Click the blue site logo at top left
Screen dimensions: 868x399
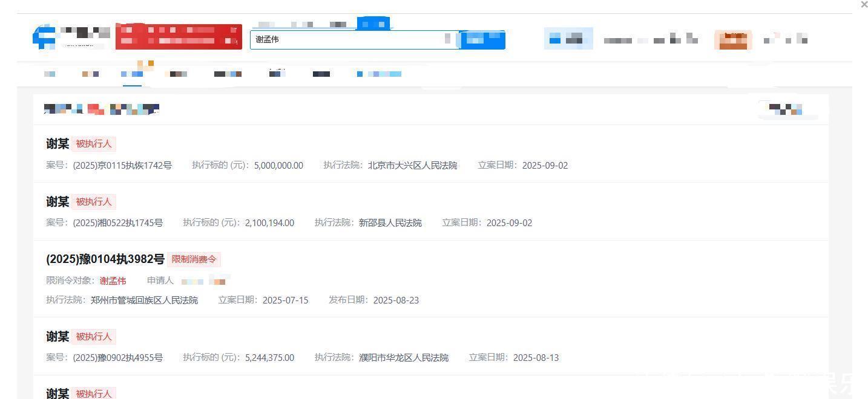pyautogui.click(x=44, y=36)
